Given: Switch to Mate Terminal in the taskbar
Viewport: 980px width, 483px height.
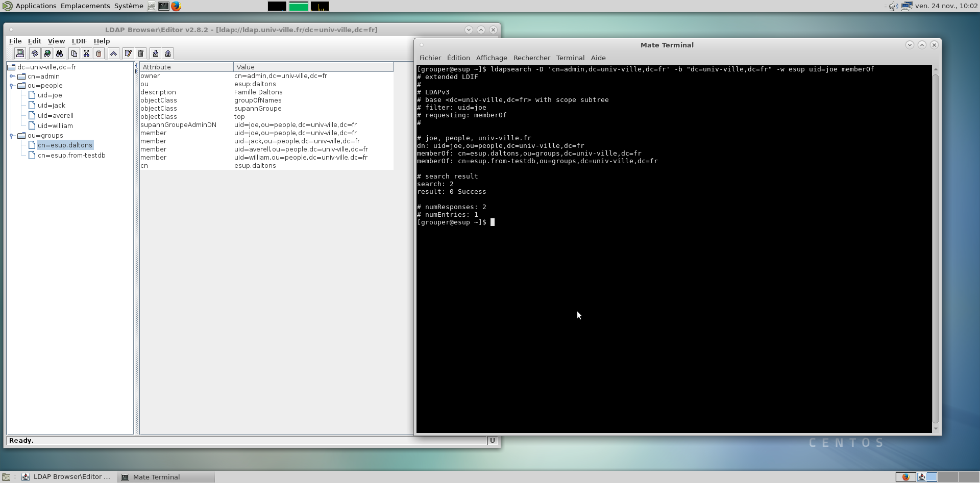Looking at the screenshot, I should [x=156, y=477].
